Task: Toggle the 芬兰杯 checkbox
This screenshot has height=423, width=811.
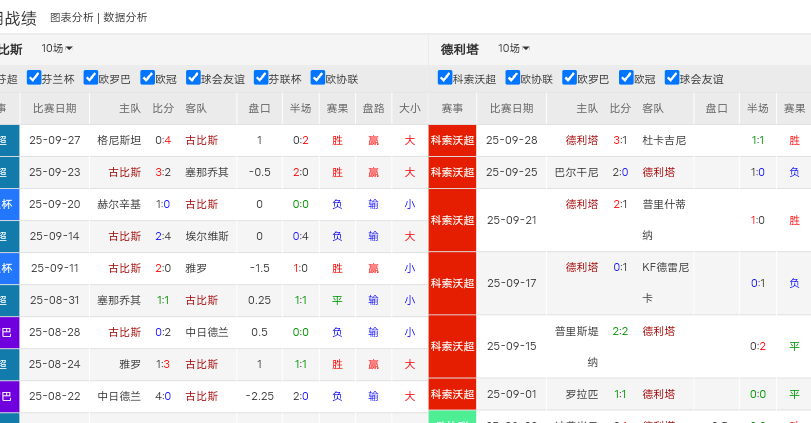Action: coord(34,77)
